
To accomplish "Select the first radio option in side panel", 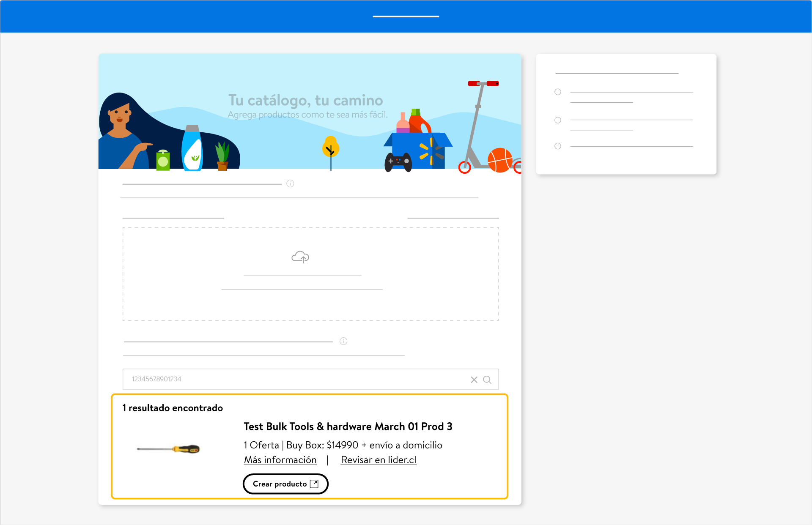I will [x=558, y=92].
